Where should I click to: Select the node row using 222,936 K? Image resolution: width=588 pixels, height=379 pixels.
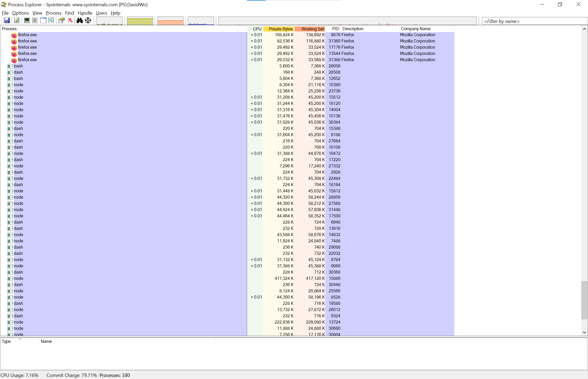point(227,322)
